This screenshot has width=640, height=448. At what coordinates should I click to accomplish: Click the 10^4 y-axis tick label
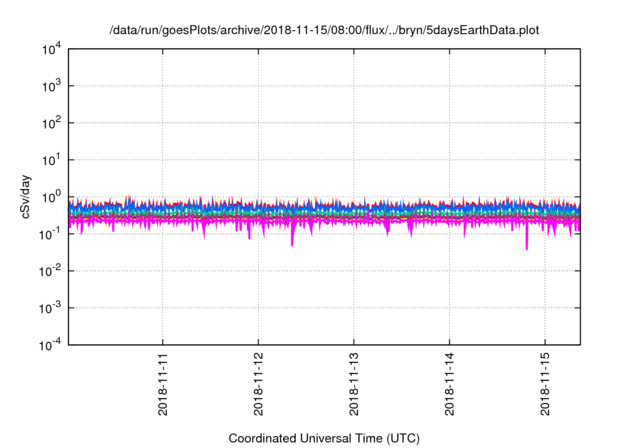coord(52,49)
